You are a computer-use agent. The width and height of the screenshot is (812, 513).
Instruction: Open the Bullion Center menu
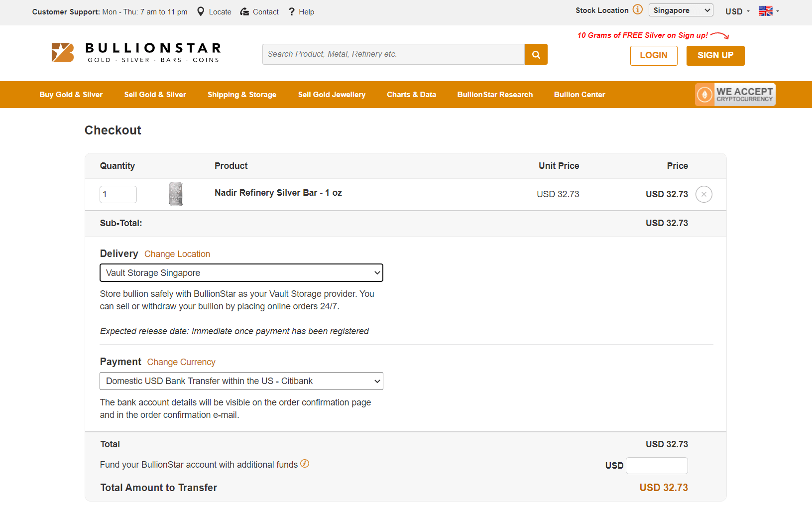pos(580,95)
